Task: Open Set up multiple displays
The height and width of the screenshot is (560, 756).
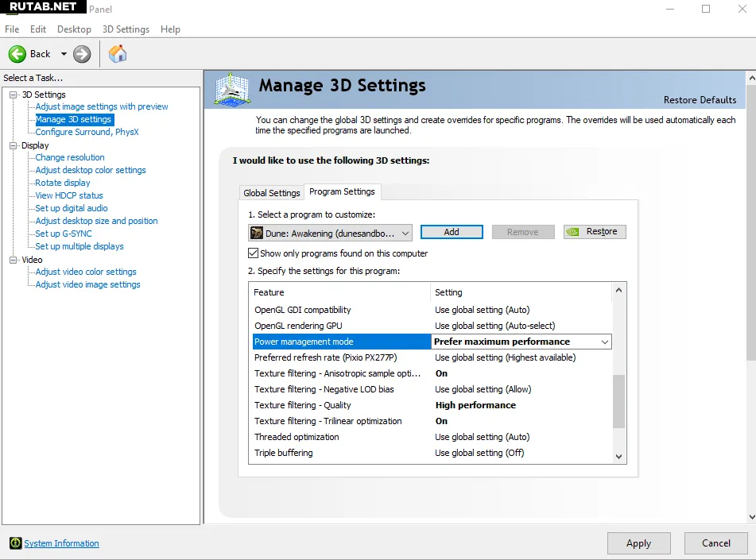Action: (x=79, y=246)
